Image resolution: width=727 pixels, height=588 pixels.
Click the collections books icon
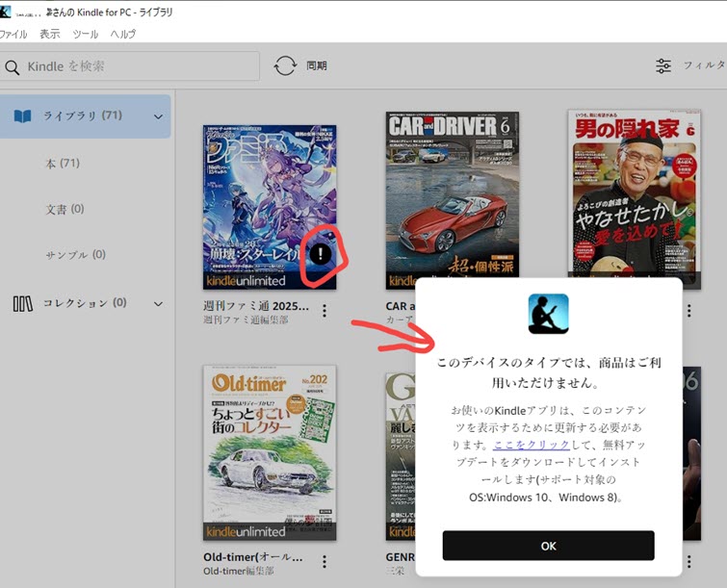[23, 304]
